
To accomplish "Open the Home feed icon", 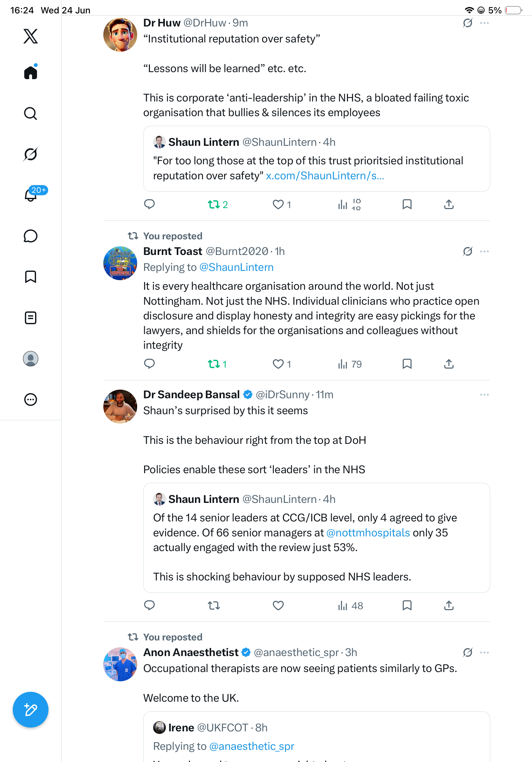I will coord(31,72).
